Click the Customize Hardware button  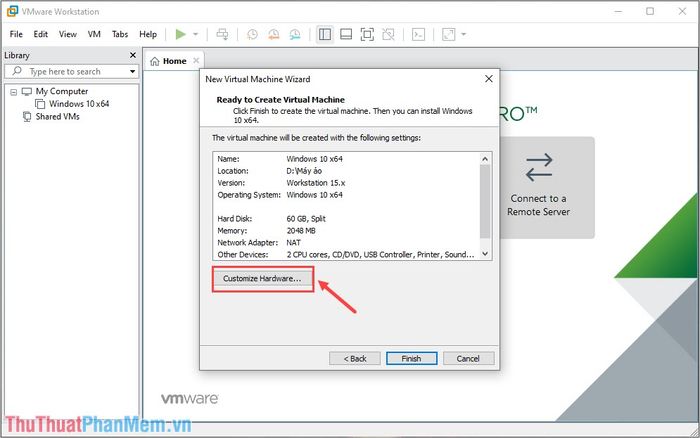click(262, 279)
